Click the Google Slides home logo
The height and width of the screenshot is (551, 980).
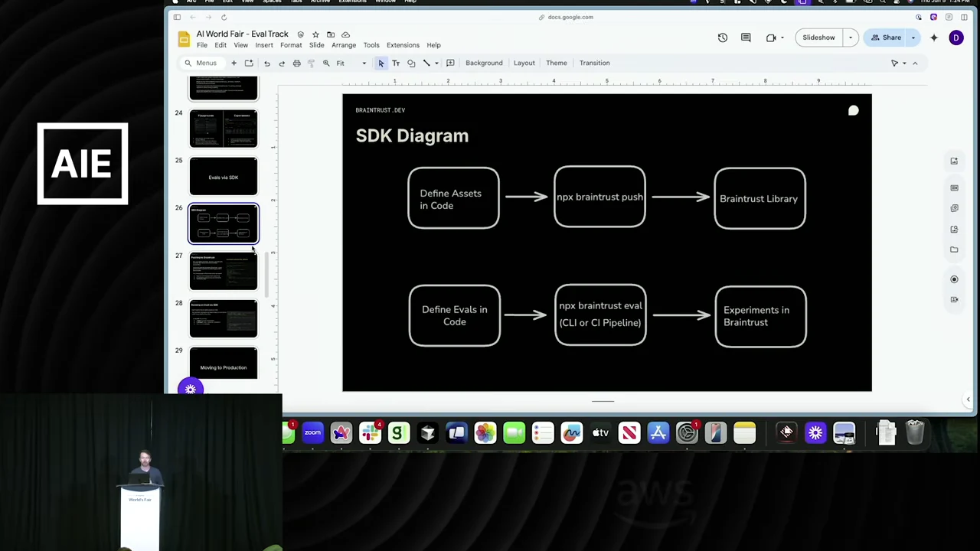click(184, 39)
